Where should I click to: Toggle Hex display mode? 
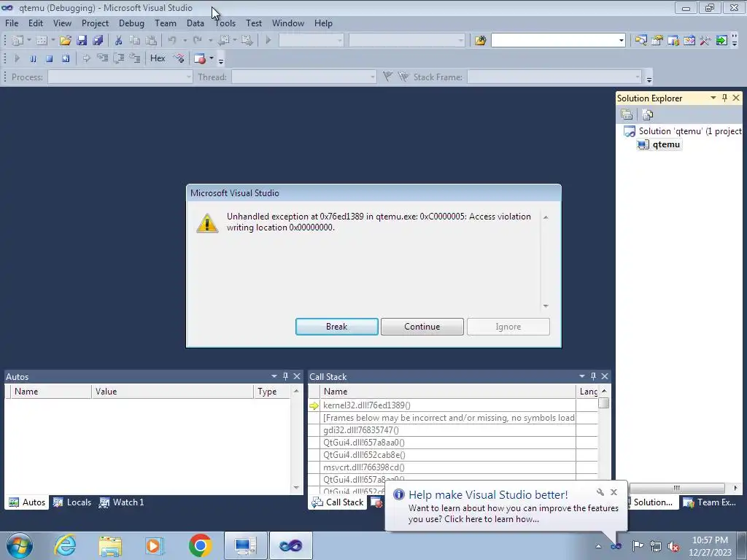(158, 58)
